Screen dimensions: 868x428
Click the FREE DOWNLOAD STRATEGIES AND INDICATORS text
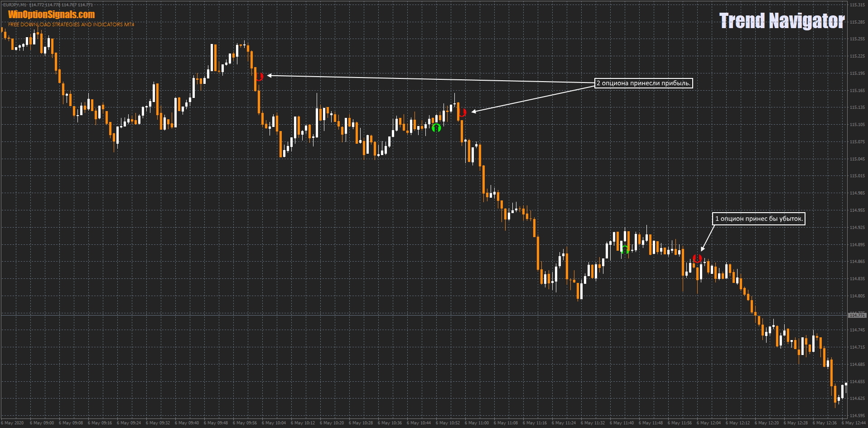(x=71, y=24)
